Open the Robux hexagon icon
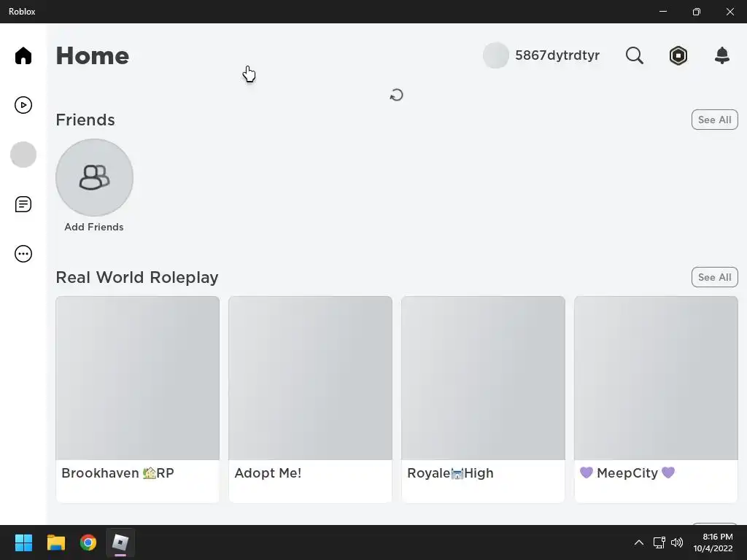This screenshot has height=560, width=747. coord(678,55)
